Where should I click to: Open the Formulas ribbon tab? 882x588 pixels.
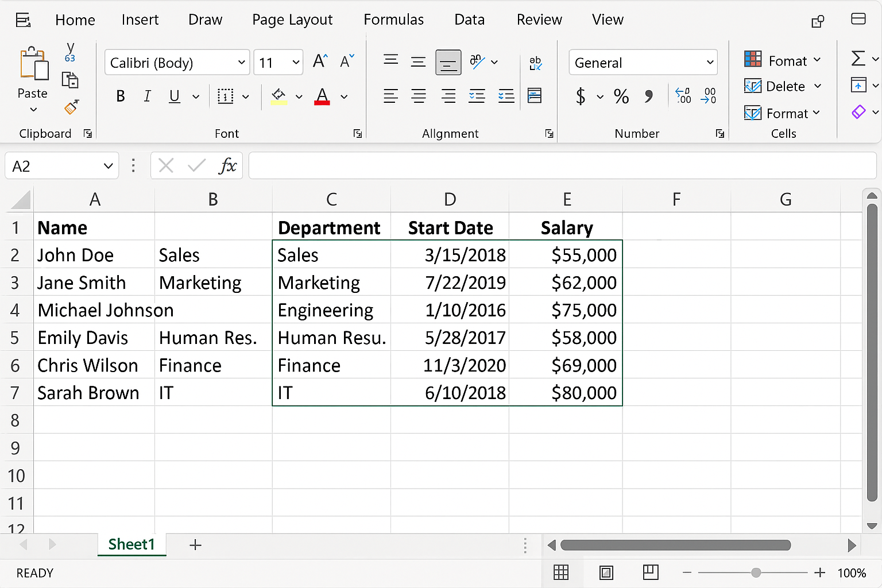[x=394, y=20]
